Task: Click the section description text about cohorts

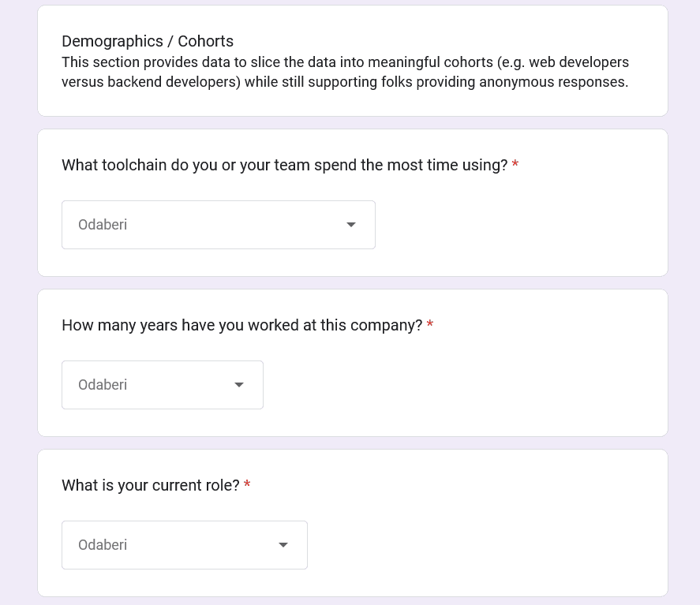Action: [x=345, y=71]
